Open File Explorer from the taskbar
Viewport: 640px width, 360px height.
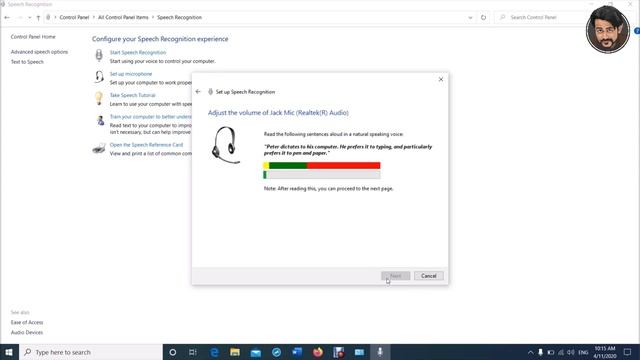[x=235, y=352]
